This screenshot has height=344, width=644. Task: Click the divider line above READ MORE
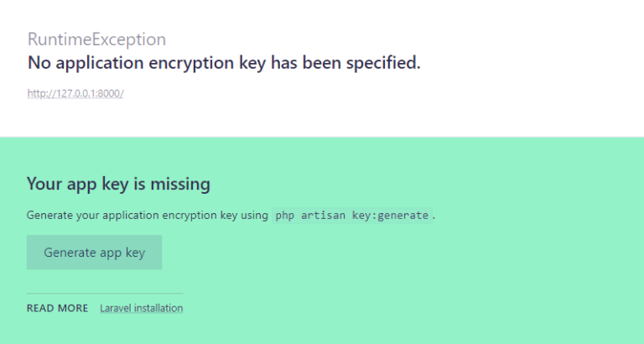tap(105, 294)
